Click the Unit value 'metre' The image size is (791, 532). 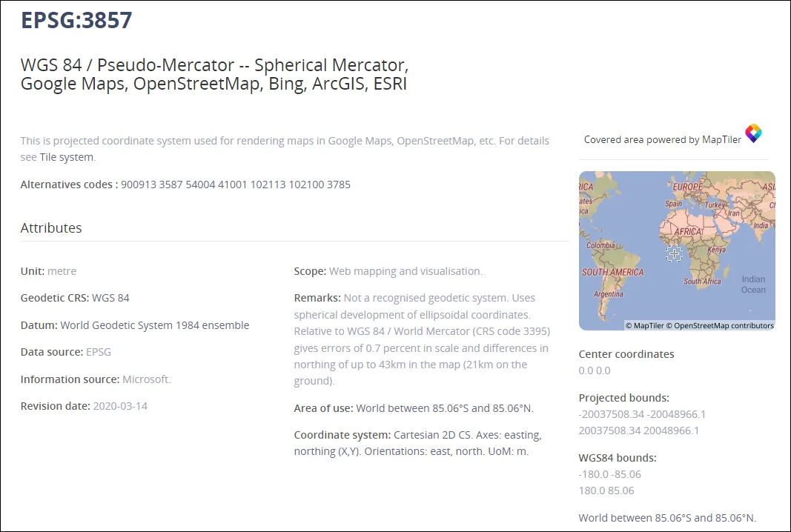tap(62, 270)
